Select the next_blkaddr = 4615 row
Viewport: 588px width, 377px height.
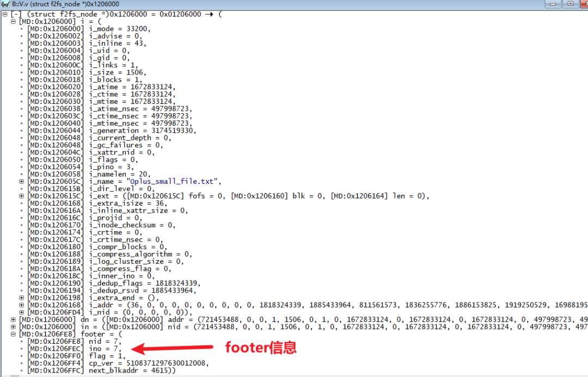coord(101,370)
